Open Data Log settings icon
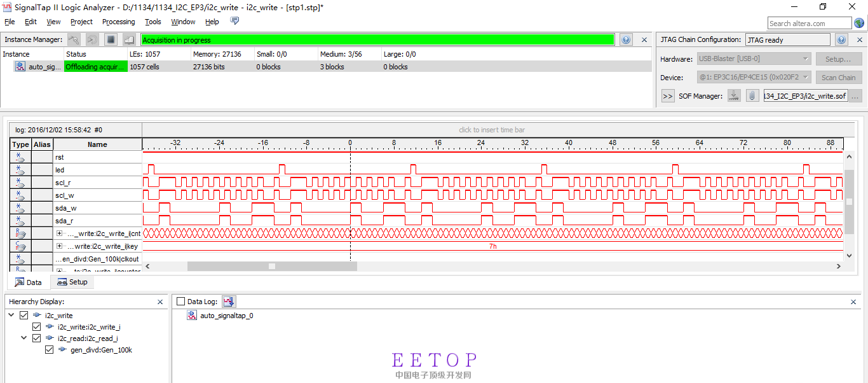This screenshot has width=868, height=383. [229, 301]
